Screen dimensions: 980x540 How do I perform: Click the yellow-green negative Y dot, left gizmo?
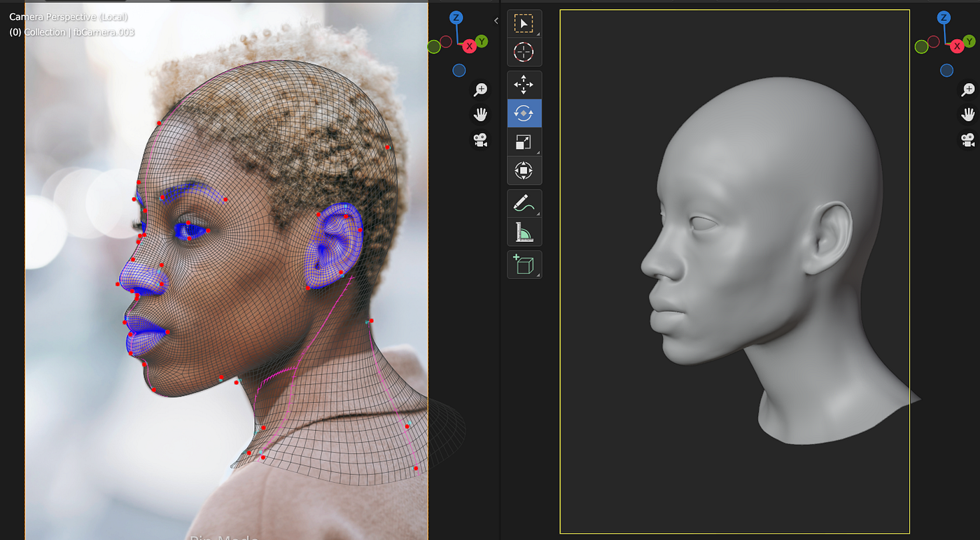click(433, 47)
